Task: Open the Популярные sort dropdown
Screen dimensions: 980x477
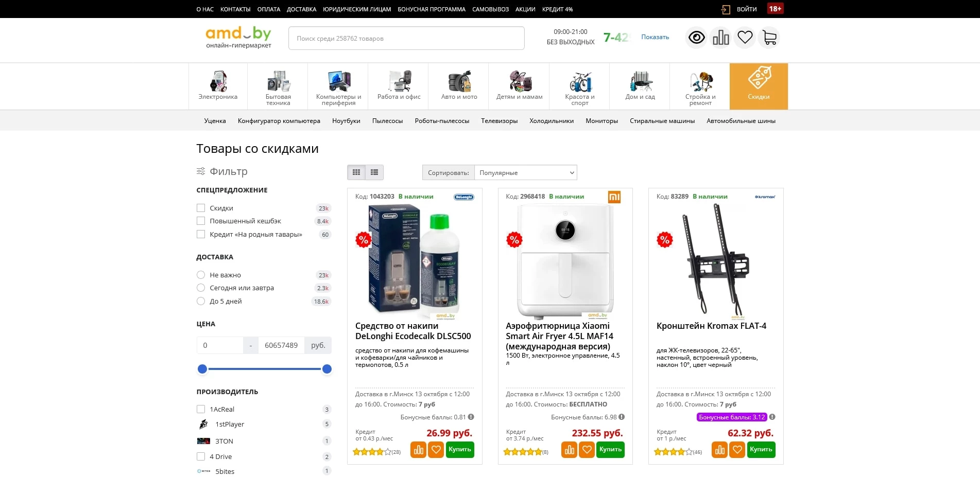Action: pyautogui.click(x=525, y=173)
